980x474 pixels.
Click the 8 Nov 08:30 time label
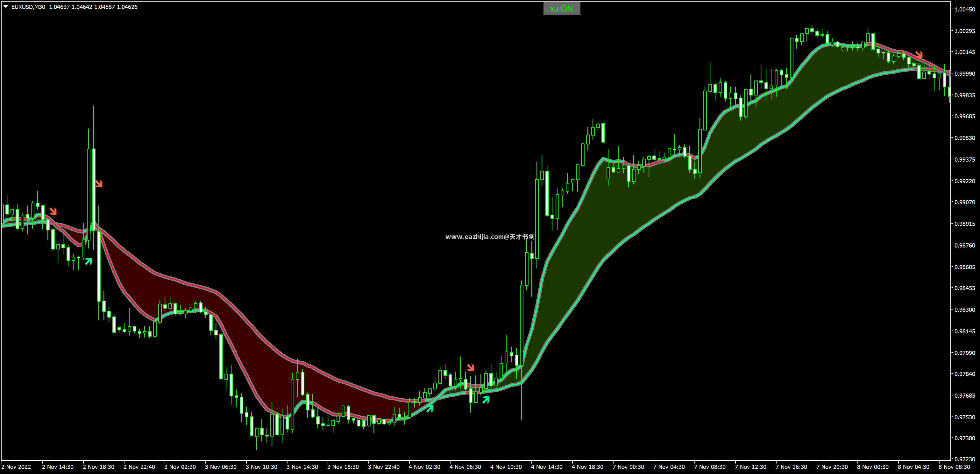955,467
